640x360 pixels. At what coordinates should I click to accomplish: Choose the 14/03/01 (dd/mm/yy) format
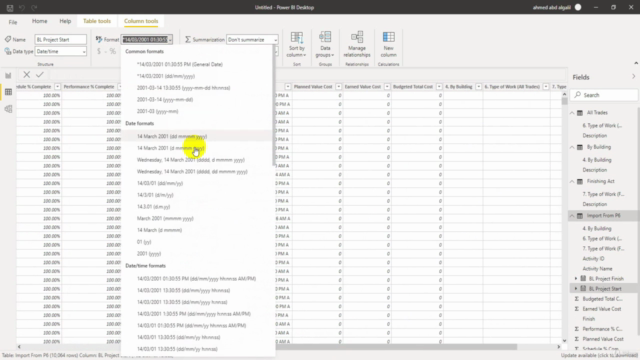[x=198, y=183]
